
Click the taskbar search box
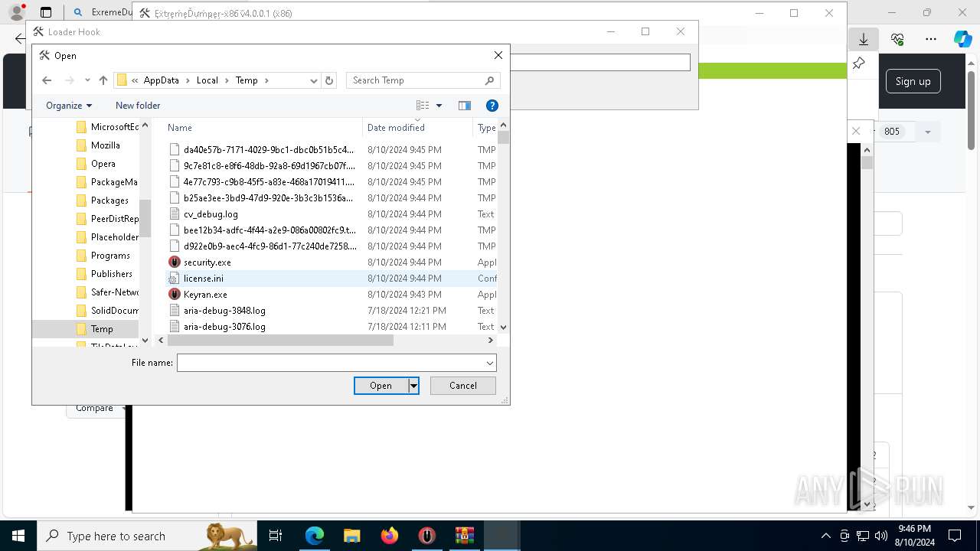coord(147,536)
